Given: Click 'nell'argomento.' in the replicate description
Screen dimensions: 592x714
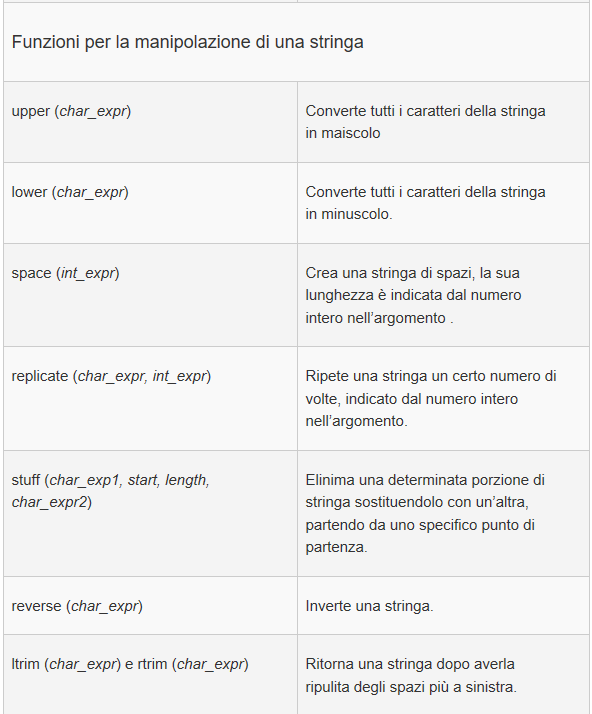Looking at the screenshot, I should pos(357,421).
